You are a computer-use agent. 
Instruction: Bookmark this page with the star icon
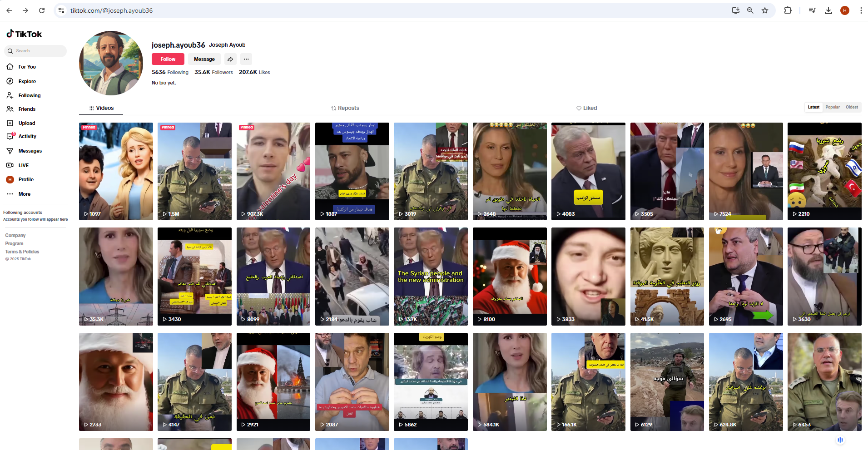click(x=765, y=10)
